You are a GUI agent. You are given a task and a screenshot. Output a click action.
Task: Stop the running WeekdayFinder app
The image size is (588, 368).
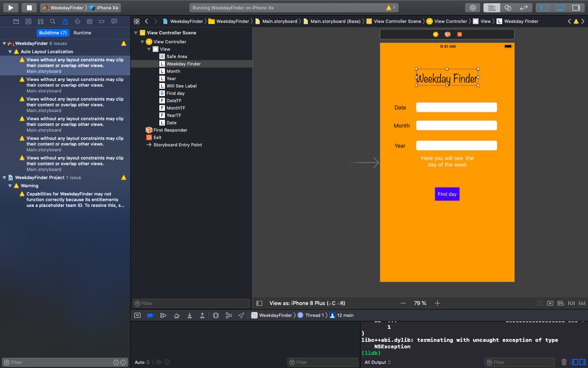29,8
